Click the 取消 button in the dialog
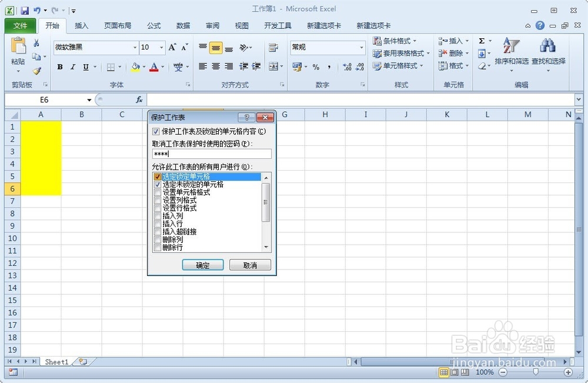588x383 pixels. coord(250,265)
